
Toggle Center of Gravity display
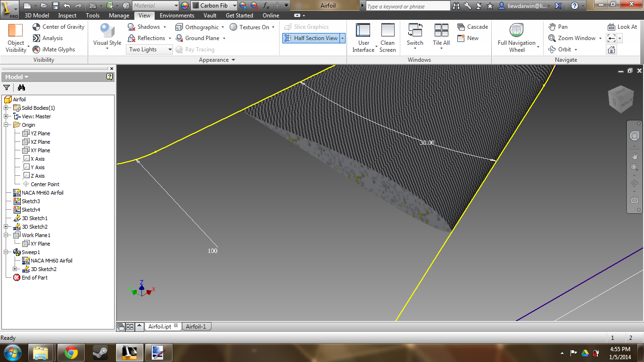[x=58, y=27]
